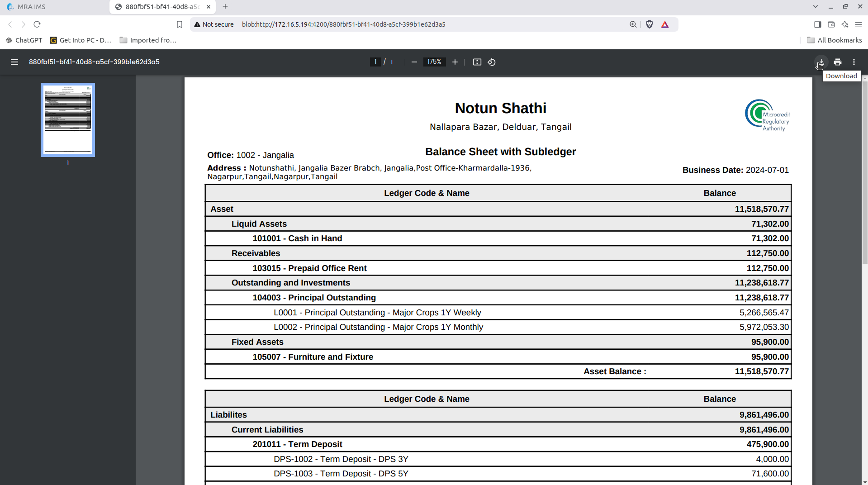Screen dimensions: 868x485
Task: Go forward in browser history
Action: click(24, 24)
